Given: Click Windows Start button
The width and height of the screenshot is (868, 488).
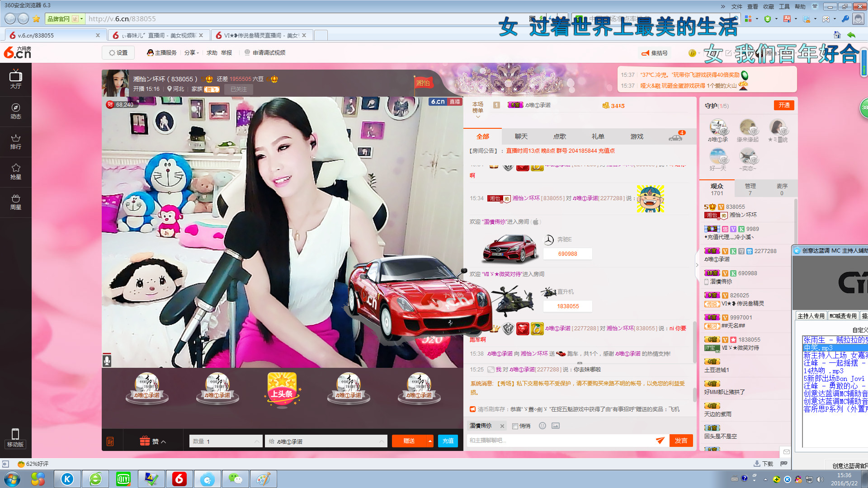Looking at the screenshot, I should click(x=12, y=479).
